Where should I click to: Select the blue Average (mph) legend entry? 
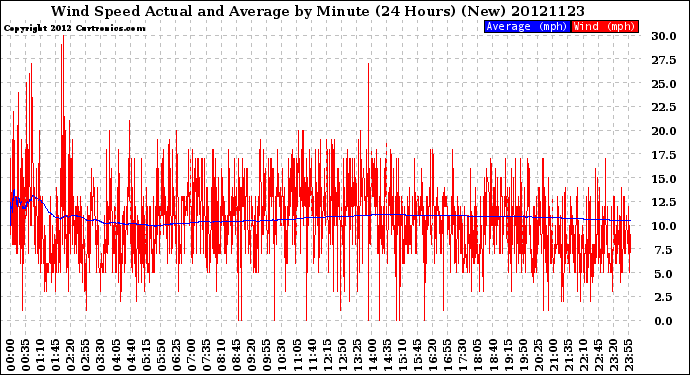(x=527, y=26)
